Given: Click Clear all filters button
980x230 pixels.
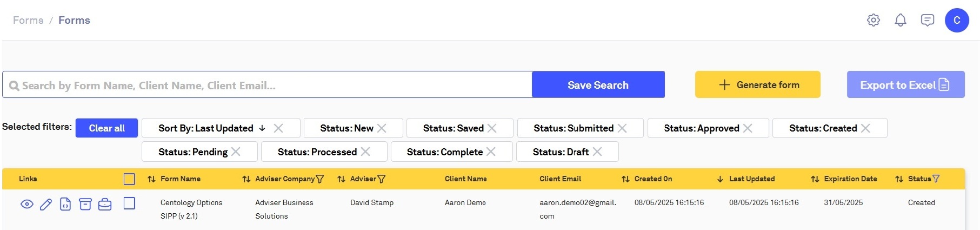Looking at the screenshot, I should point(106,128).
